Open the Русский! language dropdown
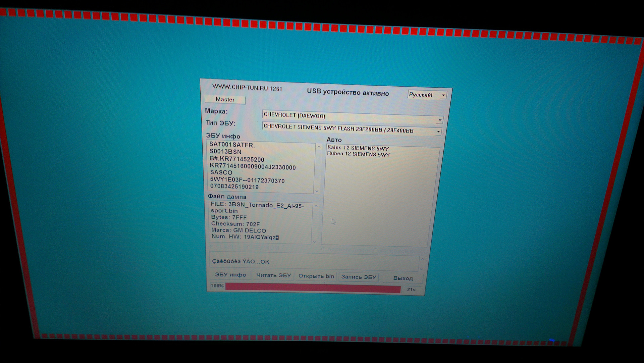Screen dimensions: 644x363 click(443, 95)
